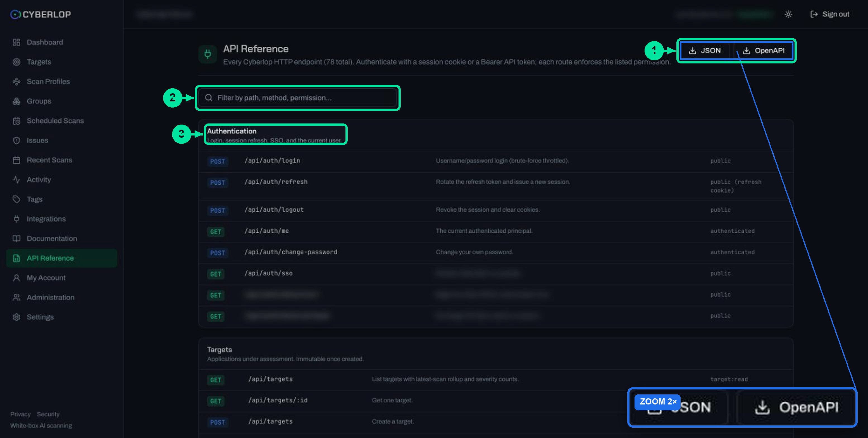Image resolution: width=868 pixels, height=438 pixels.
Task: Click the Recent Scans calendar icon
Action: tap(16, 160)
